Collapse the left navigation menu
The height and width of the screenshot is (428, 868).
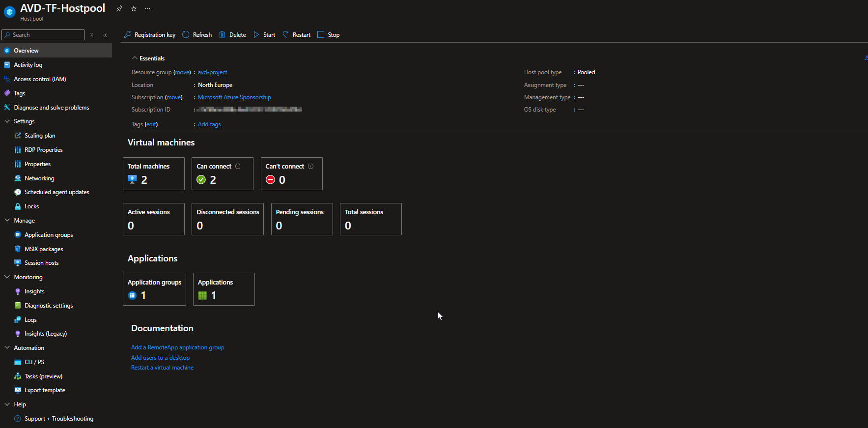point(105,35)
